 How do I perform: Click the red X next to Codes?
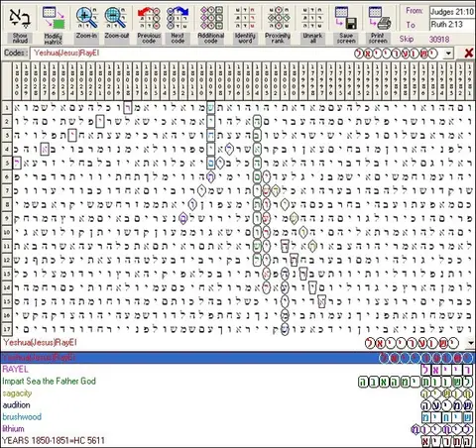coord(468,53)
